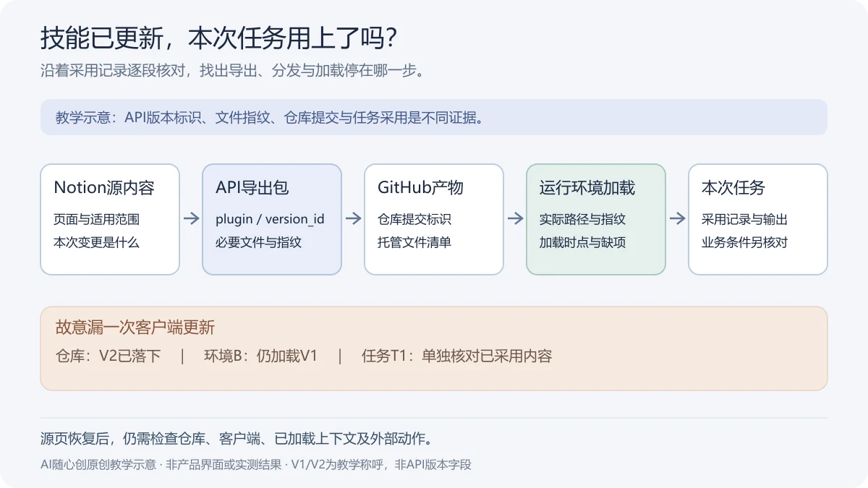Viewport: 868px width, 488px height.
Task: Click the status 任务T1：单独核对已采用内容
Action: pos(457,356)
